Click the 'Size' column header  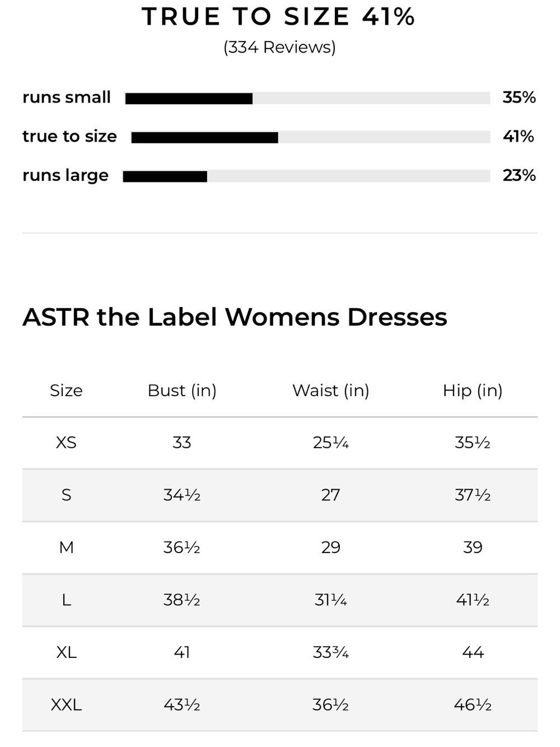(x=66, y=391)
